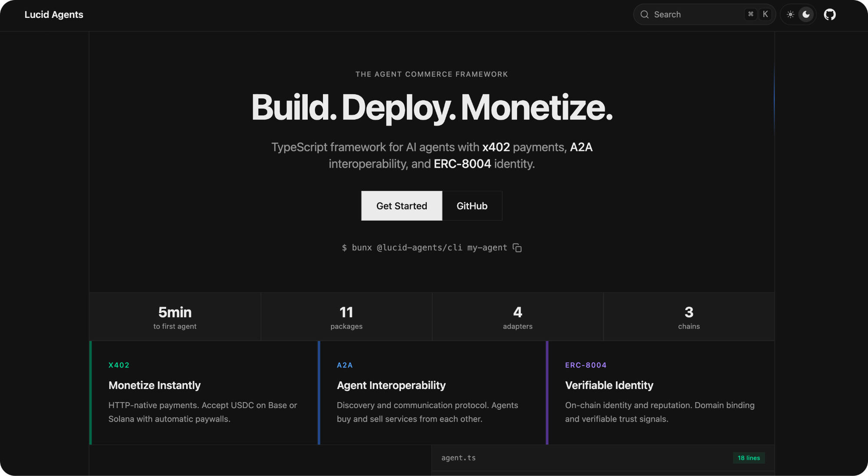Viewport: 868px width, 476px height.
Task: Open the Monetize Instantly card
Action: pyautogui.click(x=204, y=393)
